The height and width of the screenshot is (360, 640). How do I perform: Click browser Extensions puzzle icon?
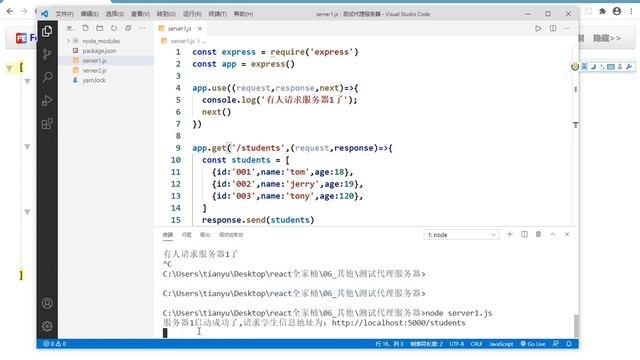pos(602,11)
